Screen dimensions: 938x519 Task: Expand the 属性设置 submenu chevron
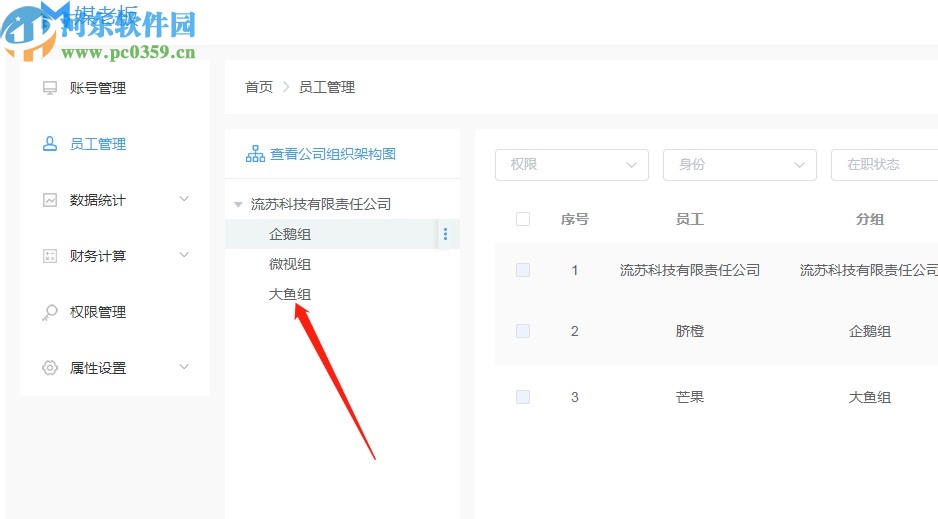tap(184, 367)
